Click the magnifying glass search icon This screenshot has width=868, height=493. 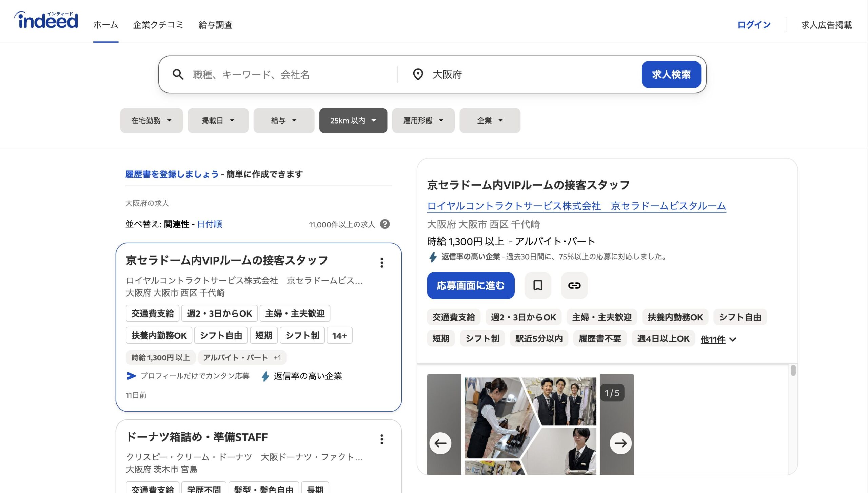[178, 74]
